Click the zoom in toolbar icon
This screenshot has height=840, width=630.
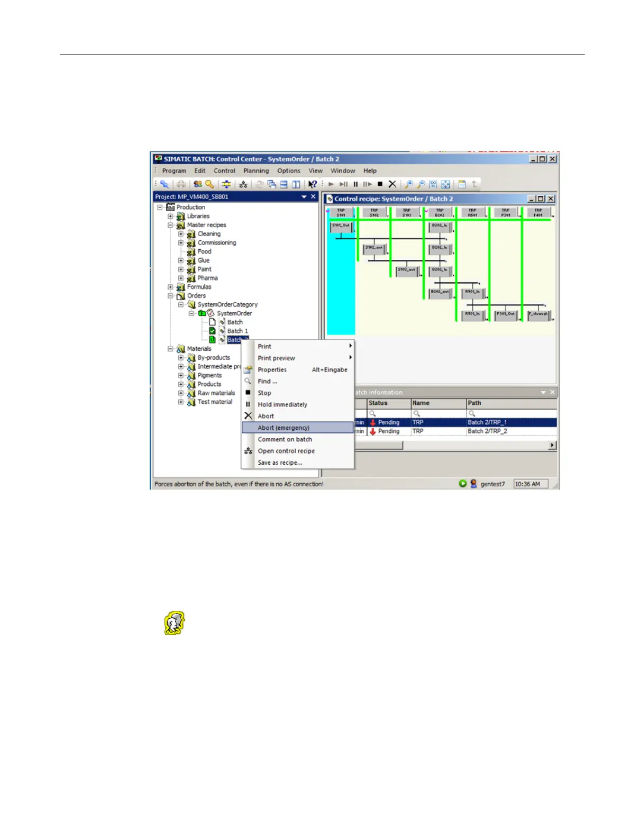pyautogui.click(x=409, y=184)
